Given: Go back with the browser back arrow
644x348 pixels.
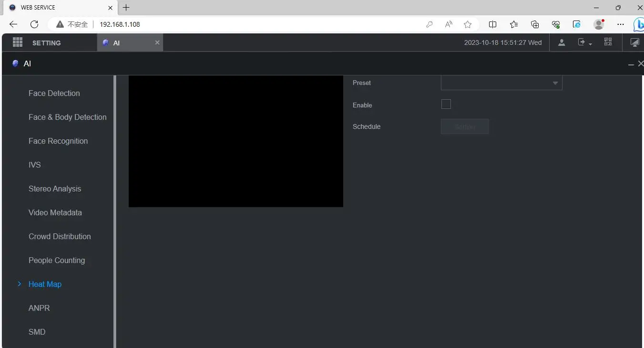Looking at the screenshot, I should (x=13, y=24).
